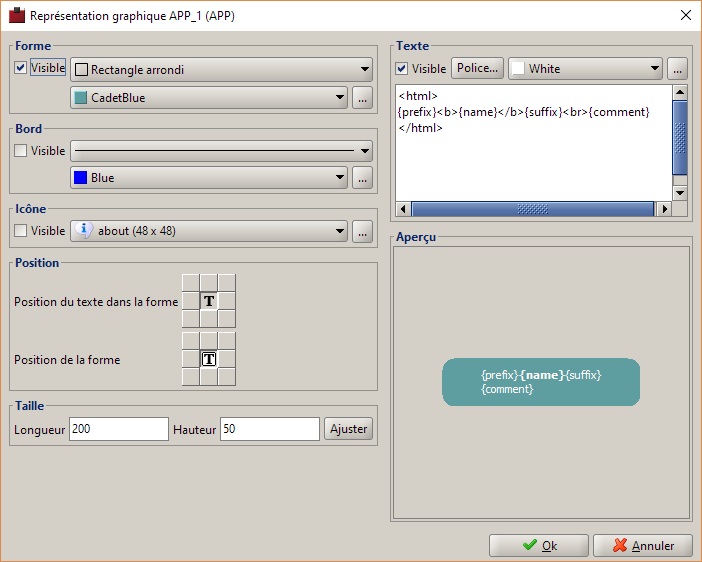This screenshot has width=702, height=562.
Task: Click the "</html>" closing line
Action: click(420, 128)
